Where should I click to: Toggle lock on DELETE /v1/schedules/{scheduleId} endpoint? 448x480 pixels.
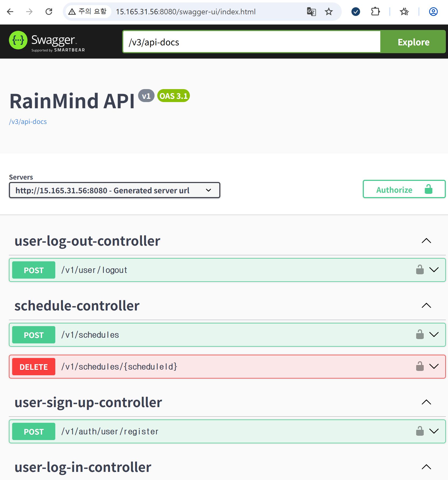[420, 366]
